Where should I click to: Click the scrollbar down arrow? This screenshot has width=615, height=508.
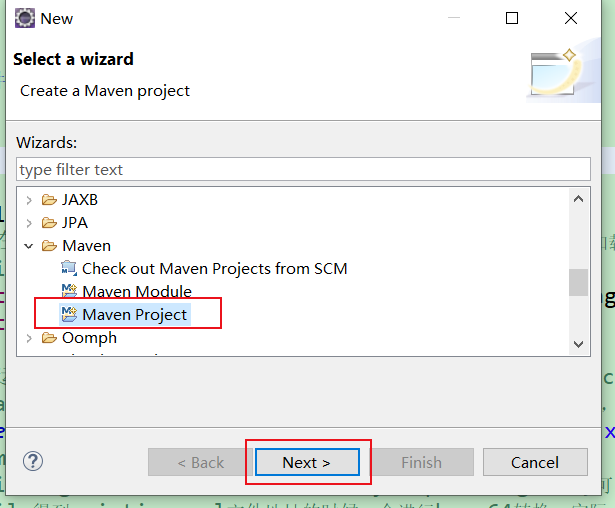click(x=579, y=343)
